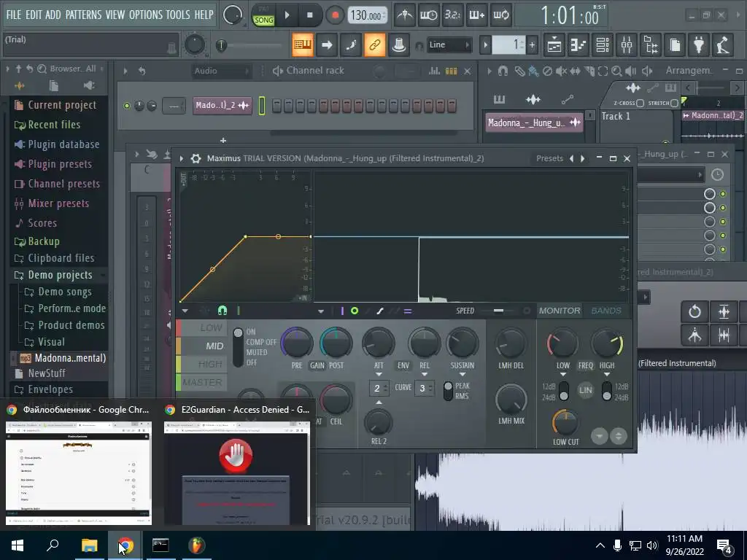Open Plugin database folder
This screenshot has height=560, width=747.
tap(63, 144)
